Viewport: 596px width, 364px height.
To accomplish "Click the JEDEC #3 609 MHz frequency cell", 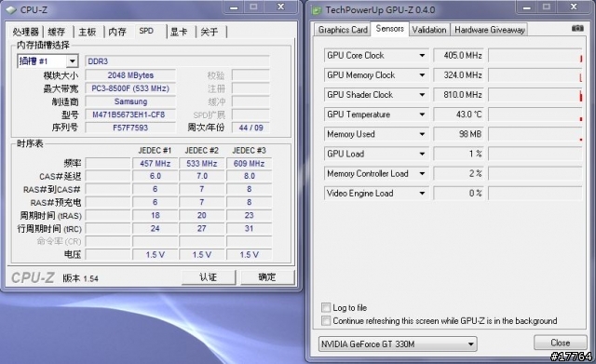I will [x=249, y=164].
